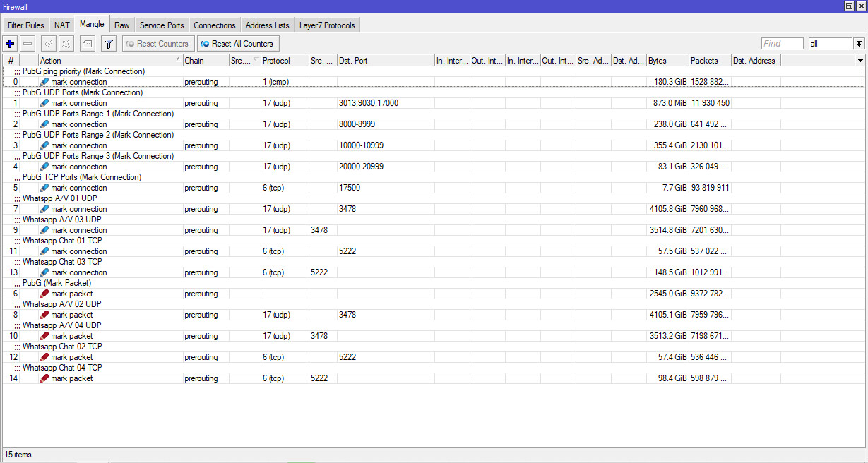Click the Reset All Counters button
868x463 pixels.
[x=238, y=44]
